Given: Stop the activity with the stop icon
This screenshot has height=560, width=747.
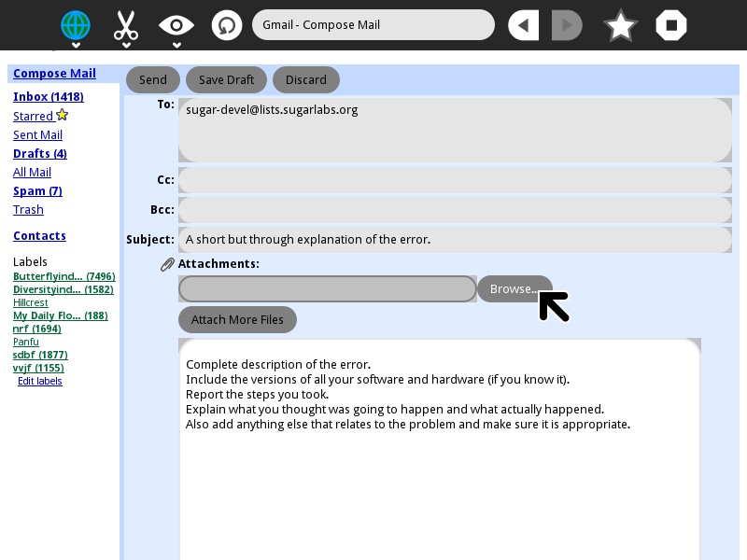Looking at the screenshot, I should (x=671, y=25).
